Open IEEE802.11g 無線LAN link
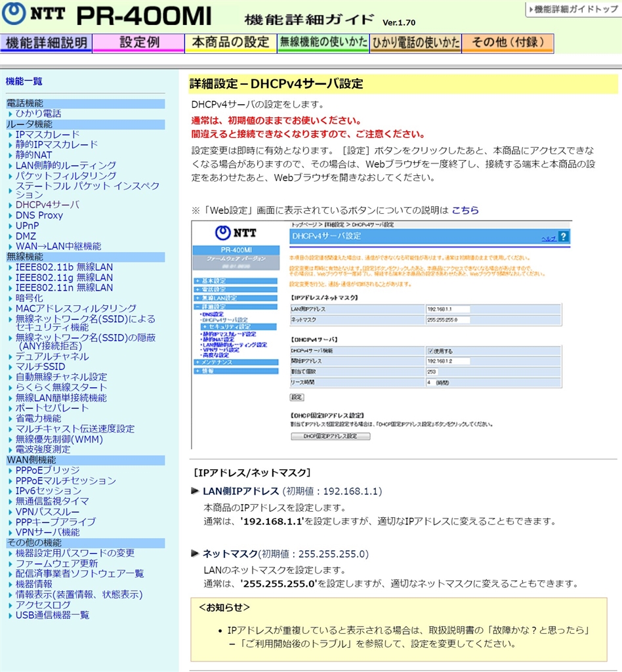The image size is (622, 672). click(64, 278)
